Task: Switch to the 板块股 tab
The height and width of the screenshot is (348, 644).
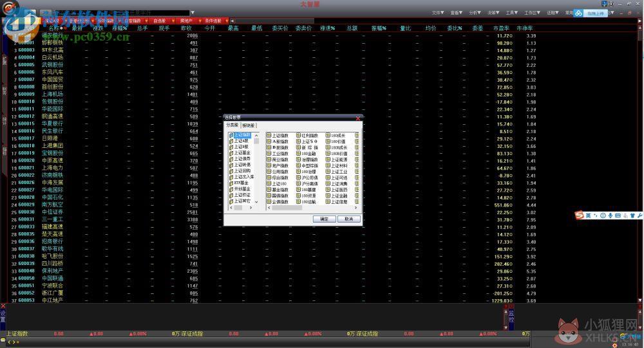Action: click(249, 125)
